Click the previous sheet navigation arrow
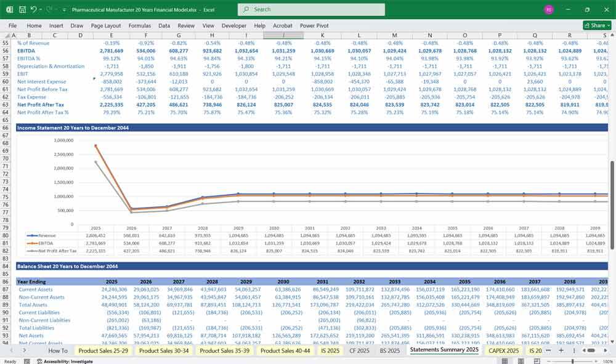The width and height of the screenshot is (616, 364). [12, 350]
